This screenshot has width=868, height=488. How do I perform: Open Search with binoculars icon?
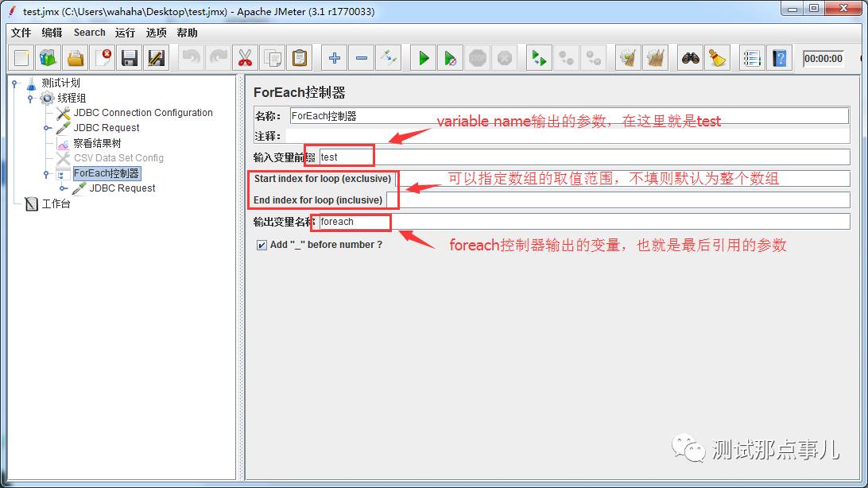tap(690, 57)
